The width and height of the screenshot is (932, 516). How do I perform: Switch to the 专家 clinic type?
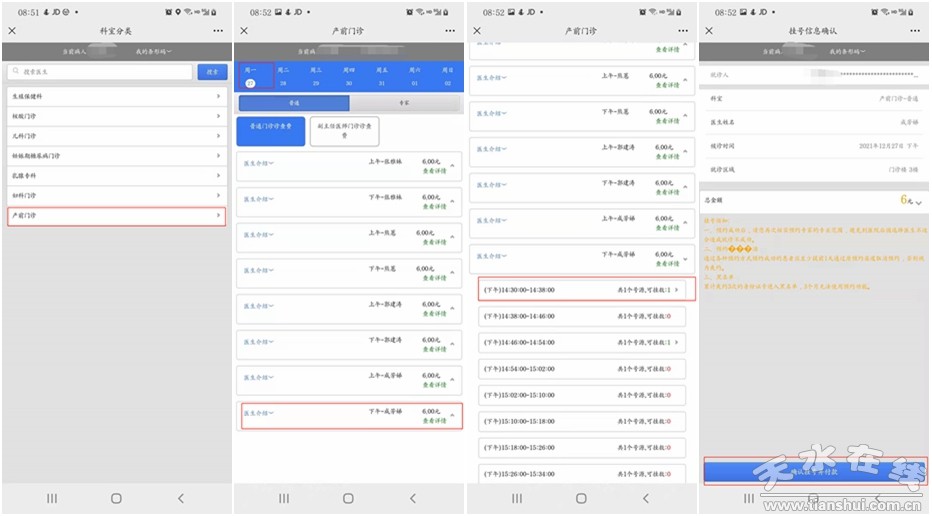(x=405, y=103)
